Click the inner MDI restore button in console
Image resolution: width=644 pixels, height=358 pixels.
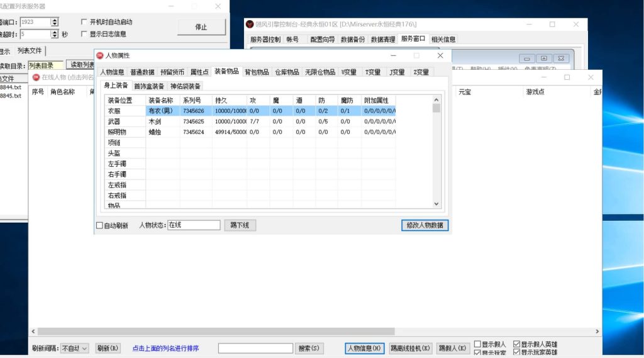(544, 59)
